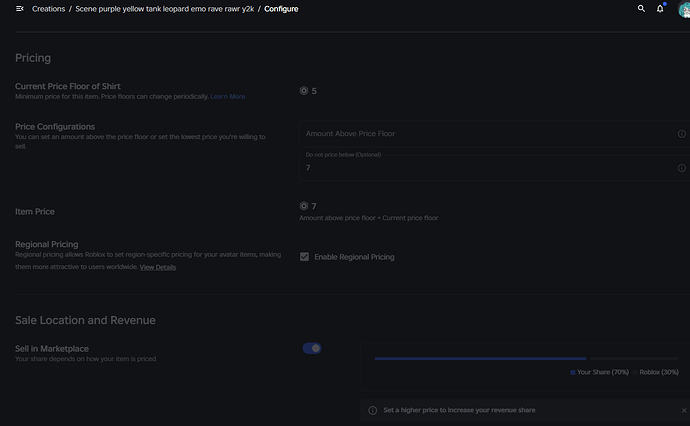Viewport: 690px width, 426px height.
Task: Open the search magnifier icon
Action: [x=641, y=8]
